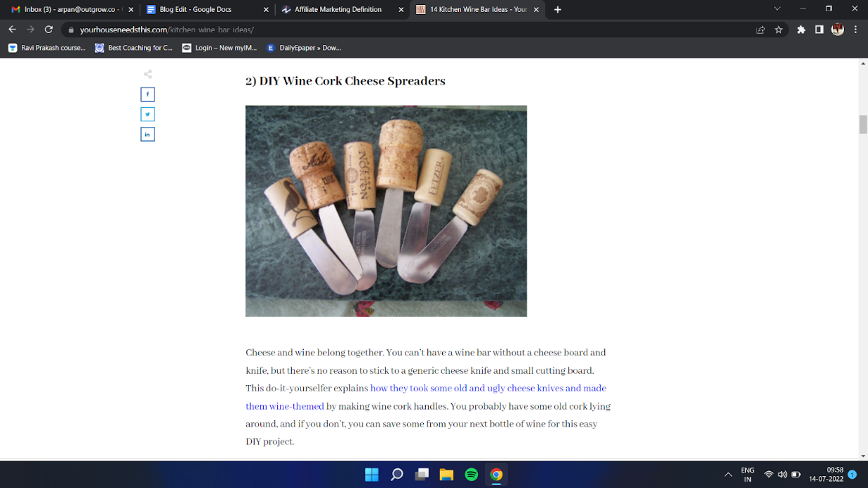The width and height of the screenshot is (868, 488).
Task: Expand tab search dropdown arrow
Action: [777, 9]
